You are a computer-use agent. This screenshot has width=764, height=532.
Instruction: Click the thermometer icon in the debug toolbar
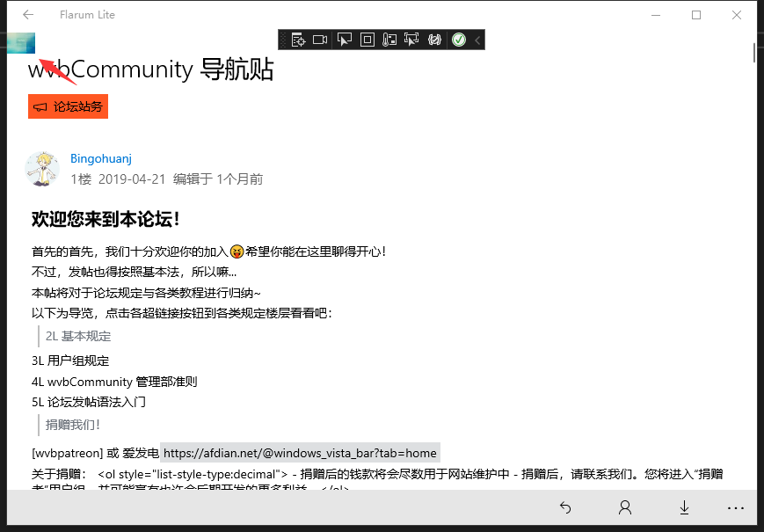point(389,40)
